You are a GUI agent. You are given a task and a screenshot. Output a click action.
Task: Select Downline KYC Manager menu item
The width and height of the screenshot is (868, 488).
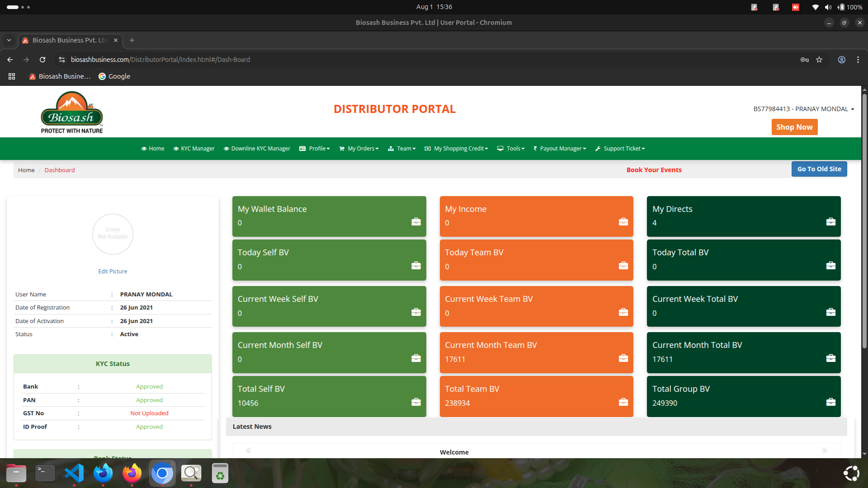tap(260, 149)
